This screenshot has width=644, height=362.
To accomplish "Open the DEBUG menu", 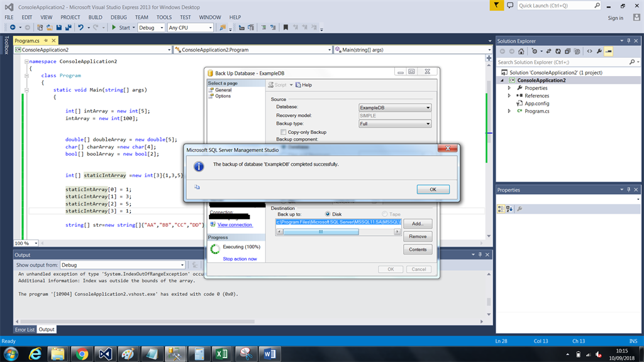I will coord(119,17).
